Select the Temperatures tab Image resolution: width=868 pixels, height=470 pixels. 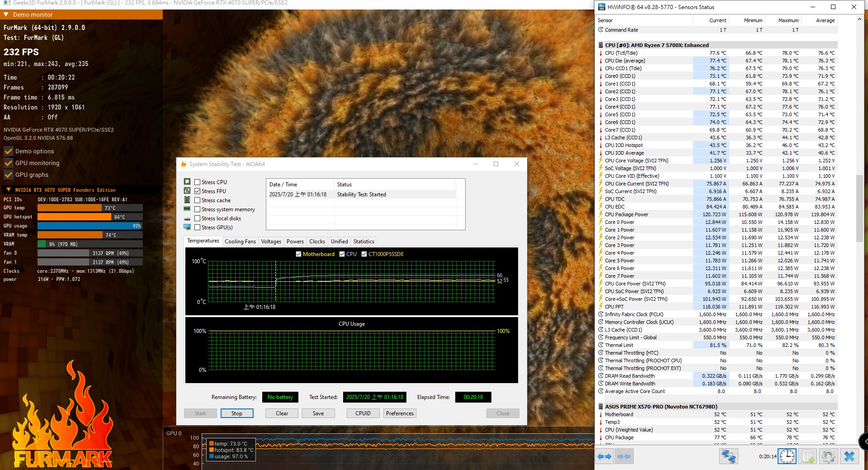click(203, 241)
